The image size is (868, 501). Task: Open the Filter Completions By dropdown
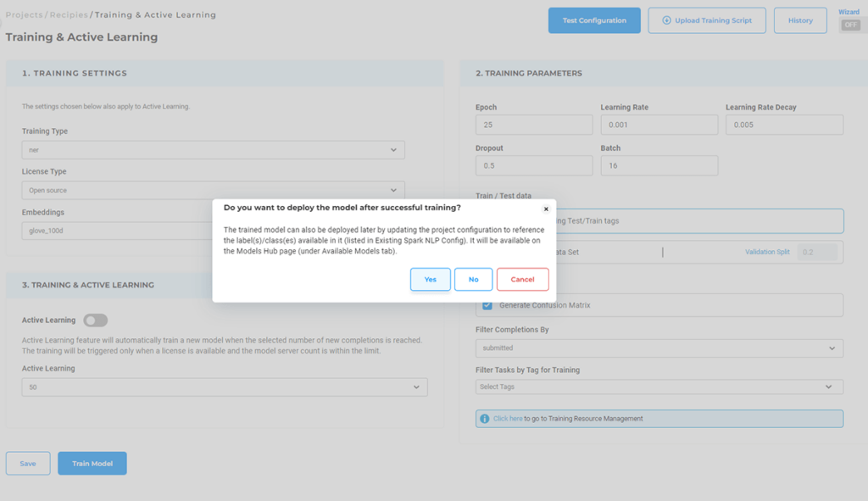659,348
